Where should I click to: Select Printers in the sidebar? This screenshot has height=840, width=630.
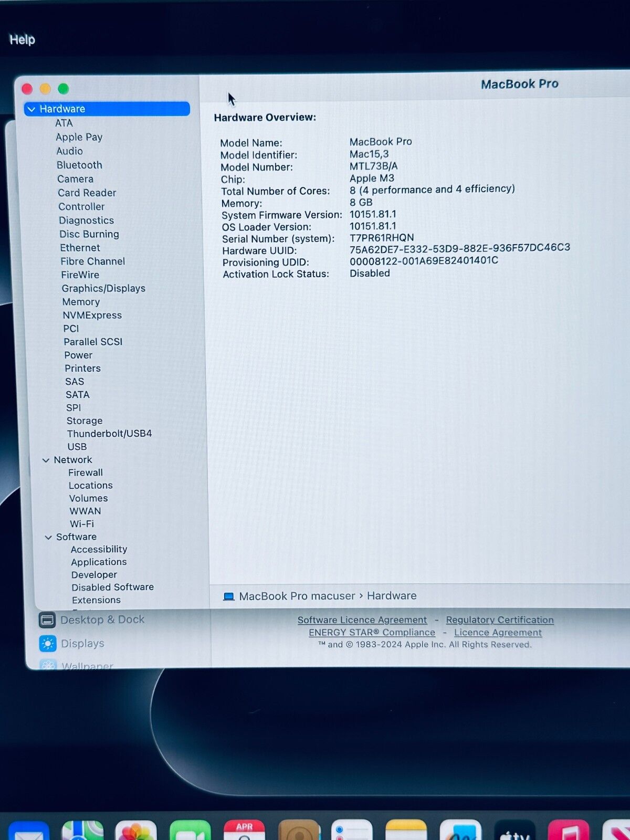[x=82, y=369]
